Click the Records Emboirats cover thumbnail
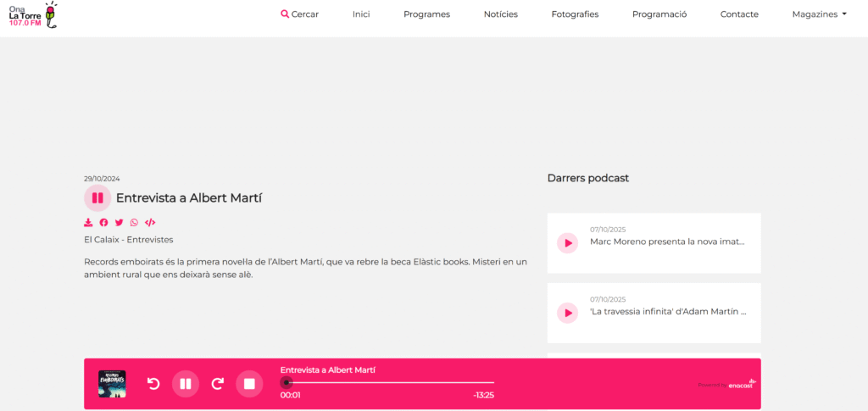868x411 pixels. (x=112, y=384)
